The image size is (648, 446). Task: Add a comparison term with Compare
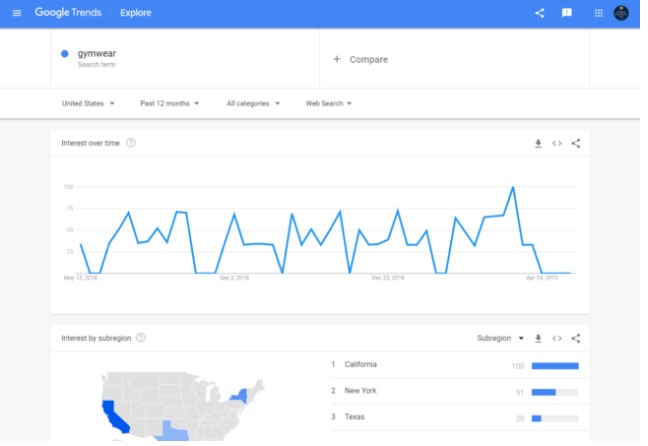coord(360,60)
